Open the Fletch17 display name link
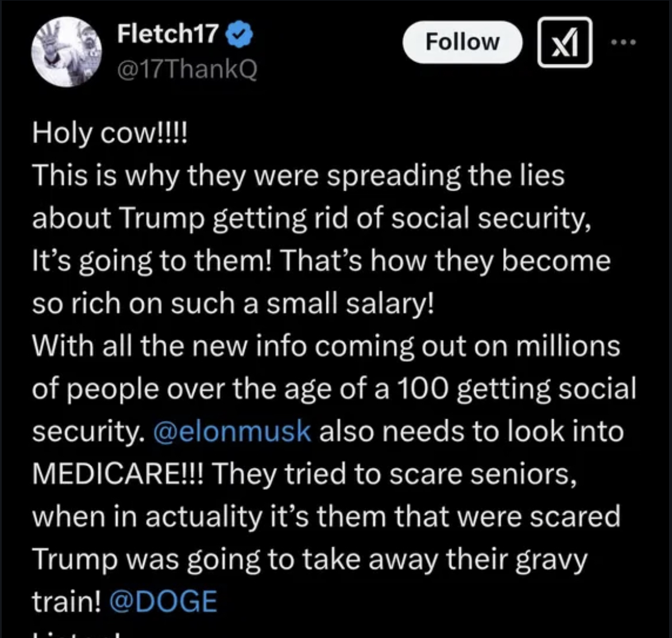Screen dimensions: 672x638 [167, 36]
